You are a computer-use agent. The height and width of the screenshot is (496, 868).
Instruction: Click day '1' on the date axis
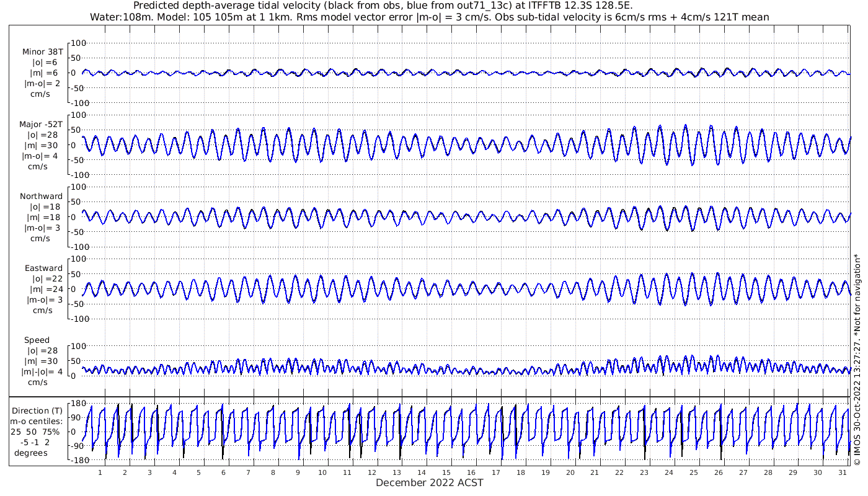point(100,472)
